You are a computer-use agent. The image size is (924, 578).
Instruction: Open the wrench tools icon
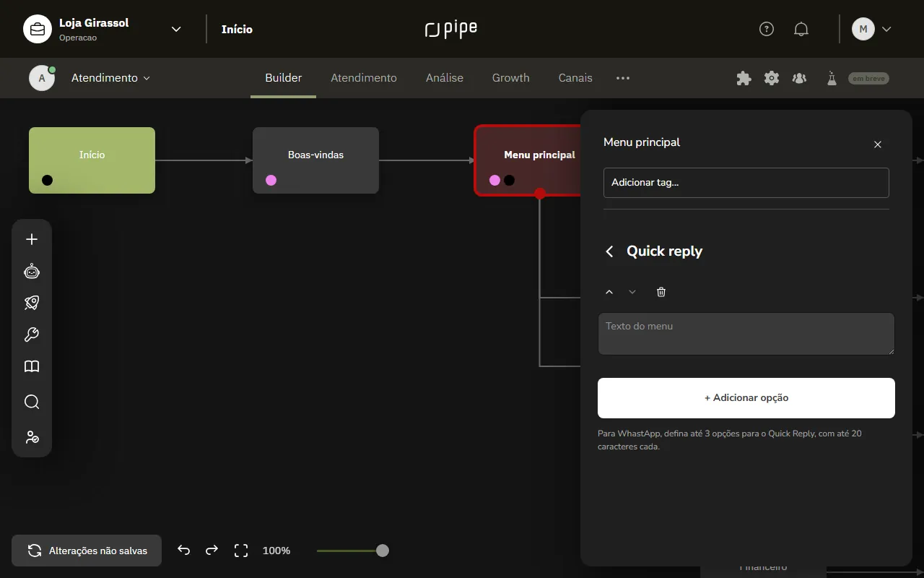32,335
